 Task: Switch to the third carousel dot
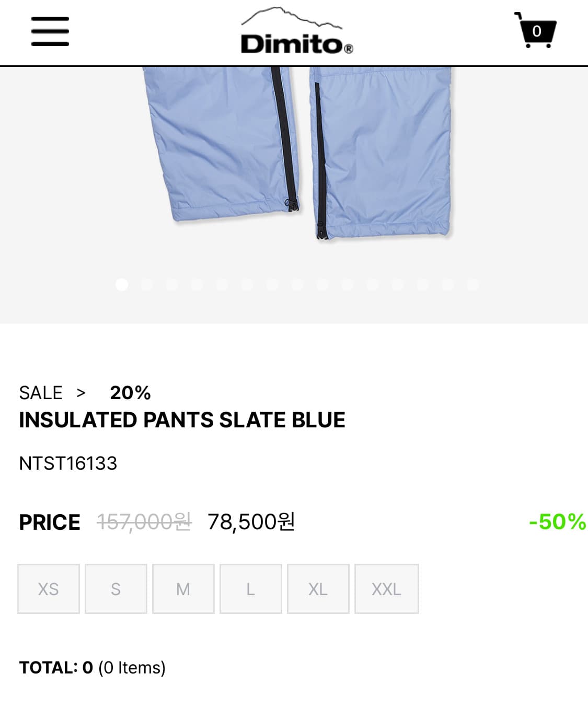pos(172,284)
